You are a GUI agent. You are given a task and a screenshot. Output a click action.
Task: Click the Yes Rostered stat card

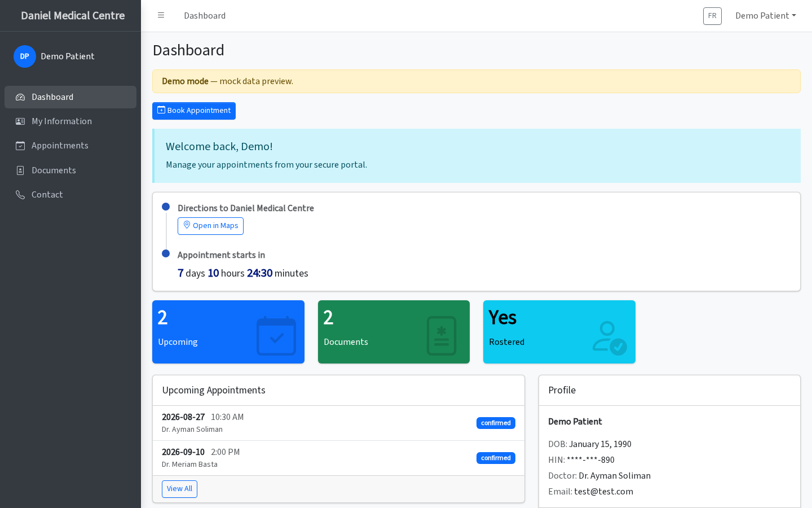click(559, 332)
